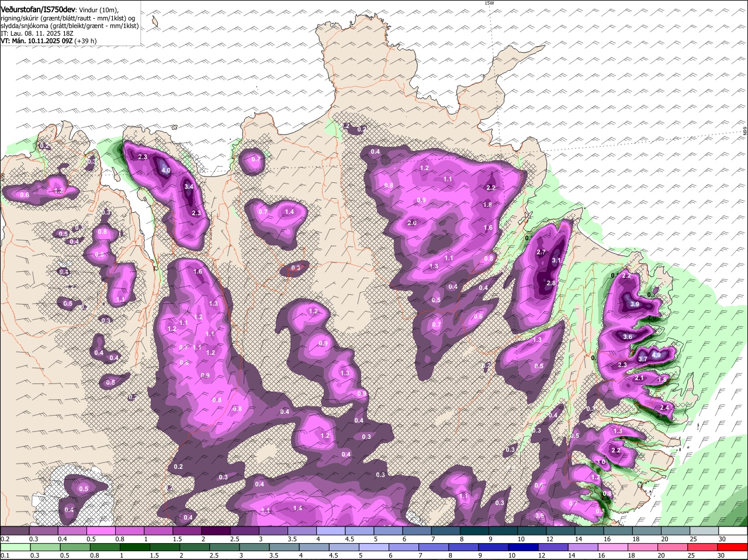Select the darkest purple snow swatch at 2
The image size is (748, 560).
(216, 530)
